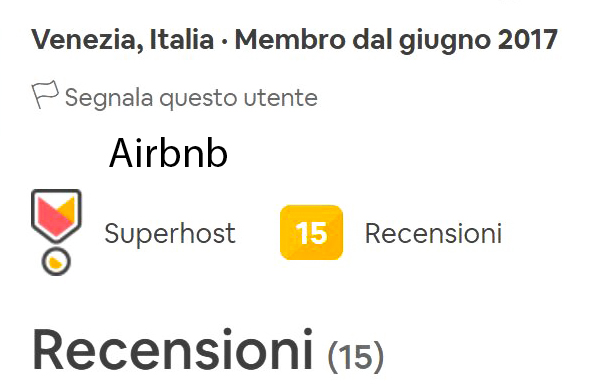Open the Recensioni label next to the 15 badge
Viewport: 591px width, 384px height.
click(x=433, y=233)
